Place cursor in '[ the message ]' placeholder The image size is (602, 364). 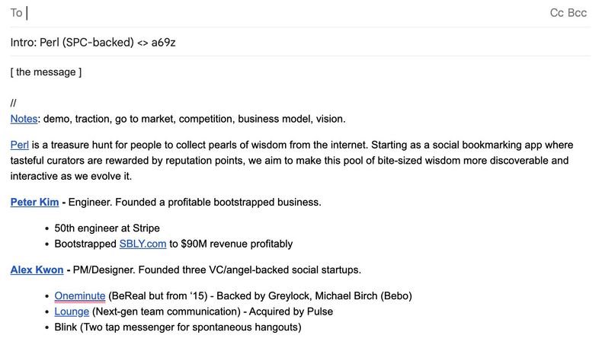[46, 72]
